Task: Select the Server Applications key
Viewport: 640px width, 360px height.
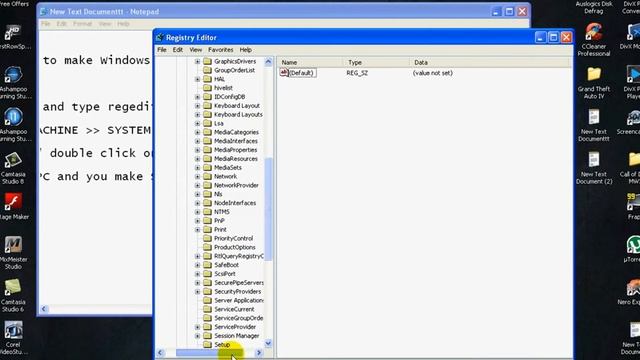Action: (x=239, y=300)
